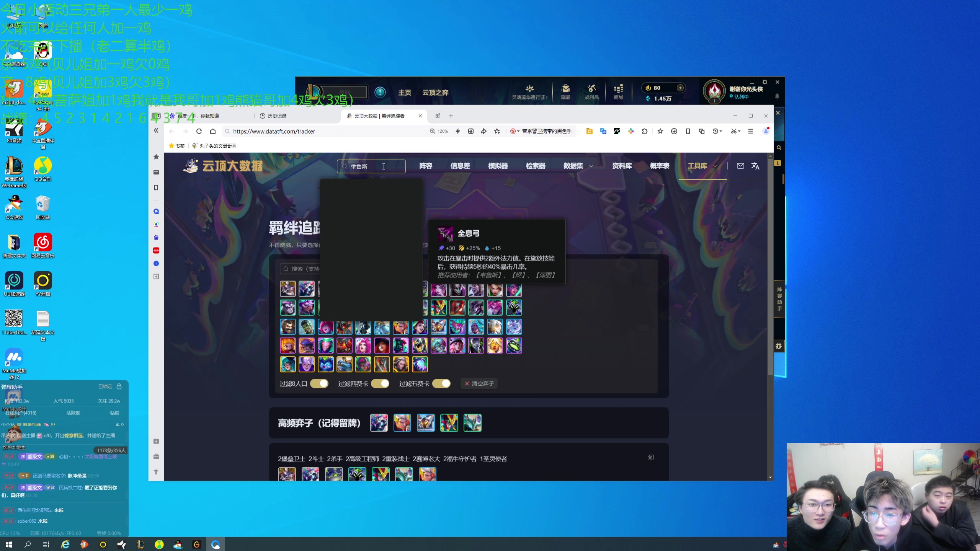Click 云顶之弈 in League client
This screenshot has height=551, width=980.
435,93
